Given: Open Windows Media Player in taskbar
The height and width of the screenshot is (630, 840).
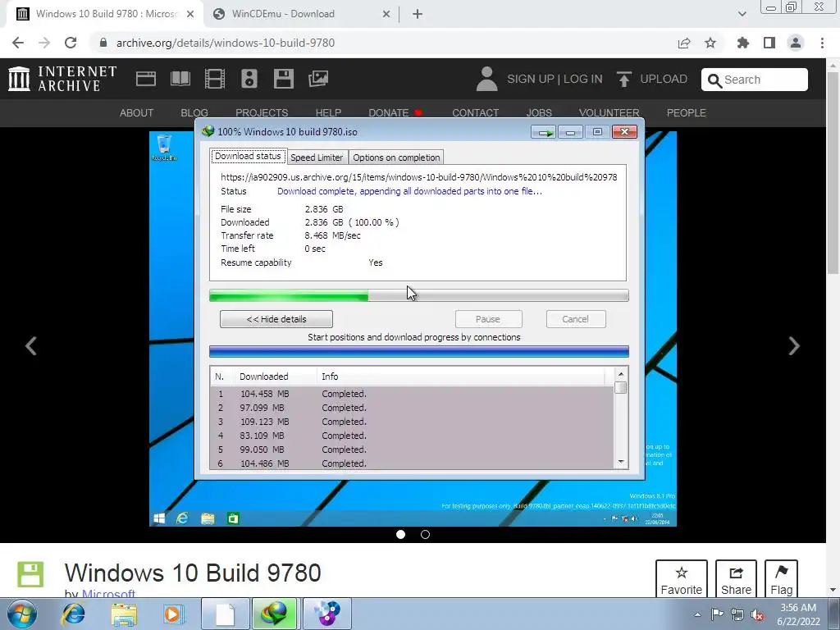Looking at the screenshot, I should pyautogui.click(x=173, y=614).
